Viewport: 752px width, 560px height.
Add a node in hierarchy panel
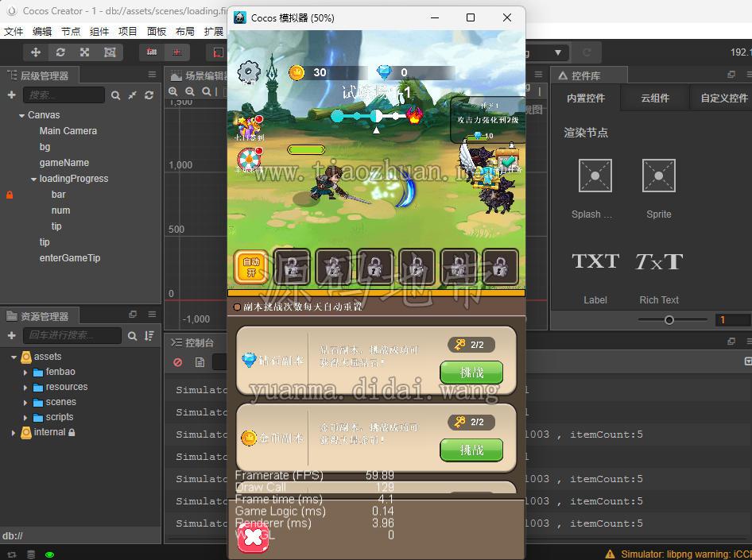(x=11, y=95)
